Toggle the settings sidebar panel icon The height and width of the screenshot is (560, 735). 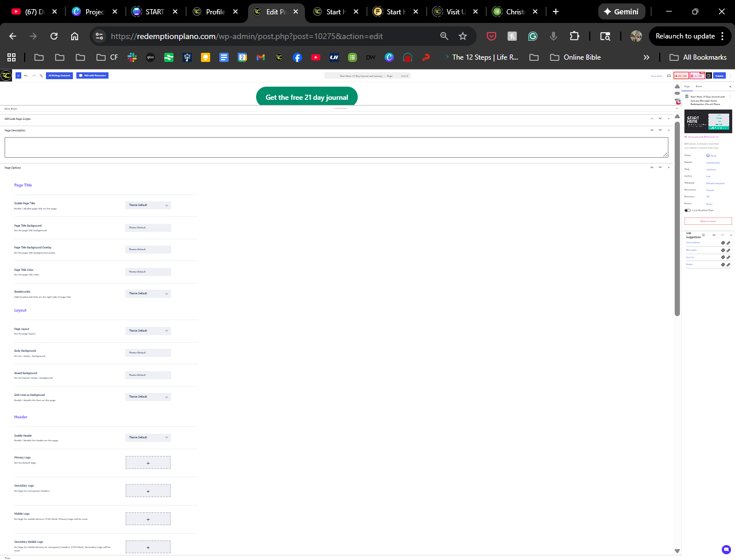click(x=709, y=76)
